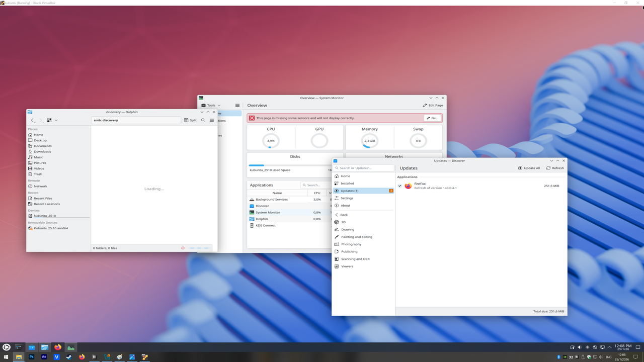This screenshot has height=362, width=644.
Task: Select Documents in Dolphin Places
Action: click(x=58, y=146)
